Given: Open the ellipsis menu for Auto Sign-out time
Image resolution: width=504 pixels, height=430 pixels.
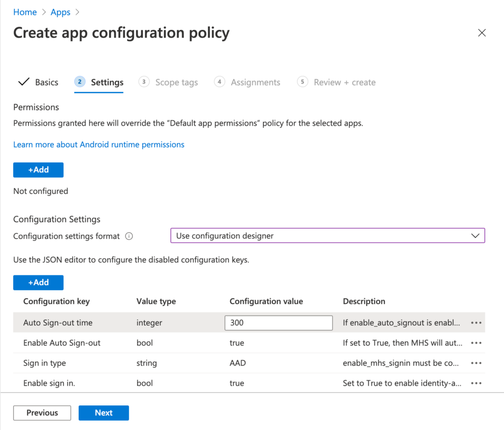Looking at the screenshot, I should point(476,323).
